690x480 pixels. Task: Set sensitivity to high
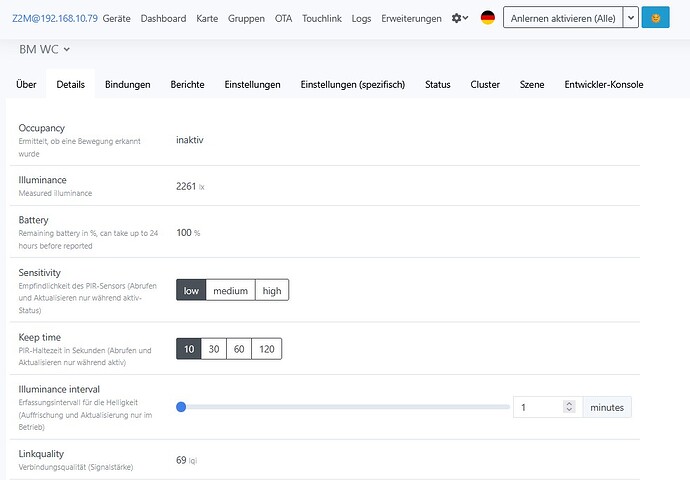pos(272,290)
